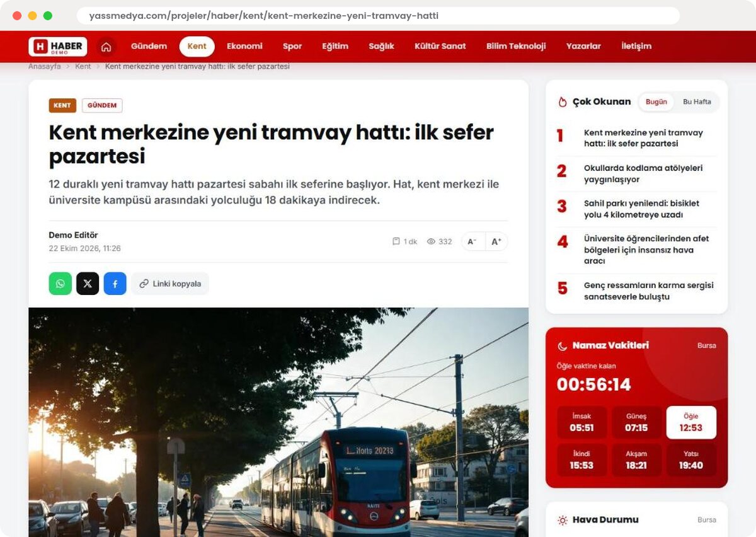The image size is (756, 537).
Task: Click the Haber Demo logo
Action: click(x=58, y=47)
